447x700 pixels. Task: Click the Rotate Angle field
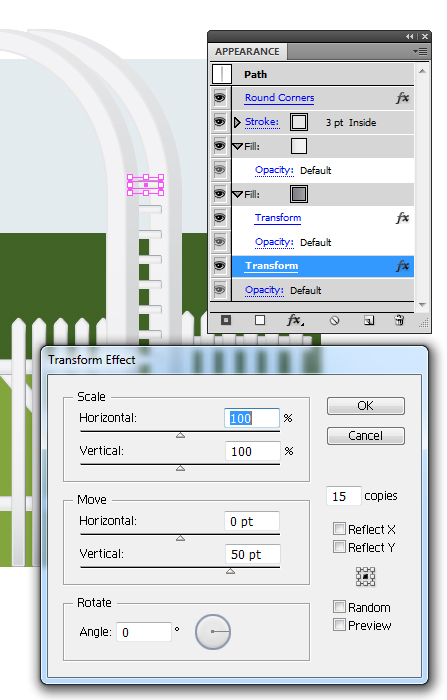(x=144, y=632)
